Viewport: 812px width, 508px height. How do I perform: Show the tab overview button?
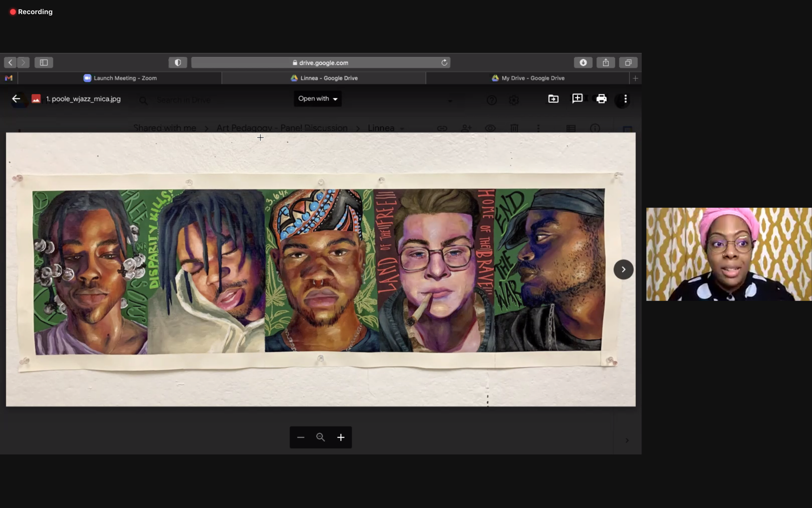(x=628, y=62)
